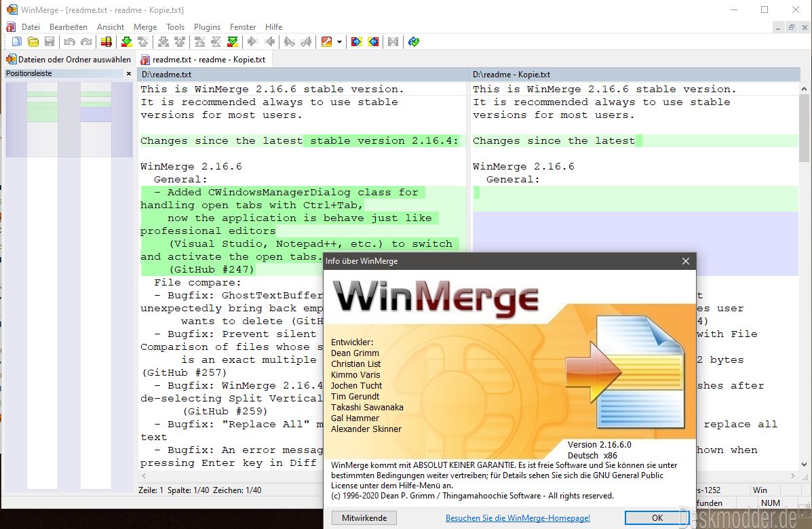Click the document icon left of Datei menu

pos(10,27)
